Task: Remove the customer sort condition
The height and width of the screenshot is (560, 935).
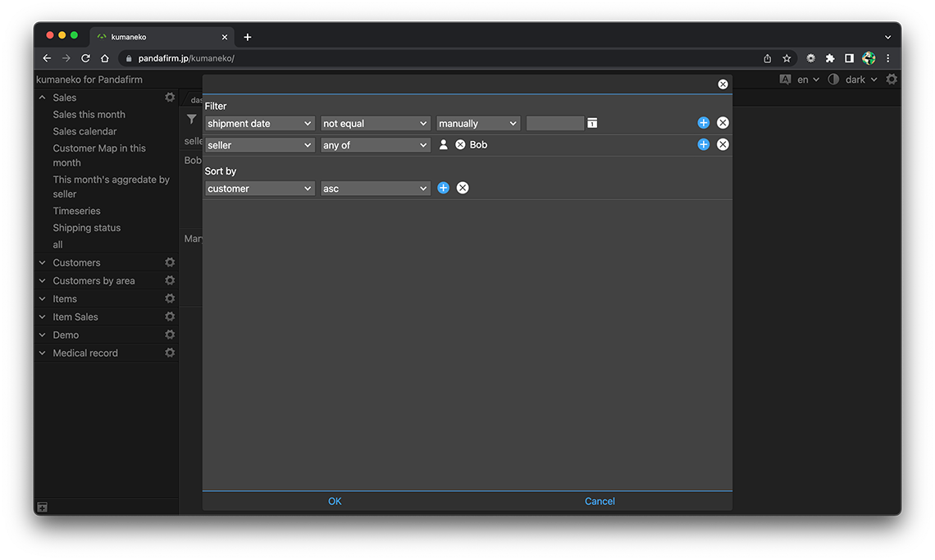Action: [463, 189]
